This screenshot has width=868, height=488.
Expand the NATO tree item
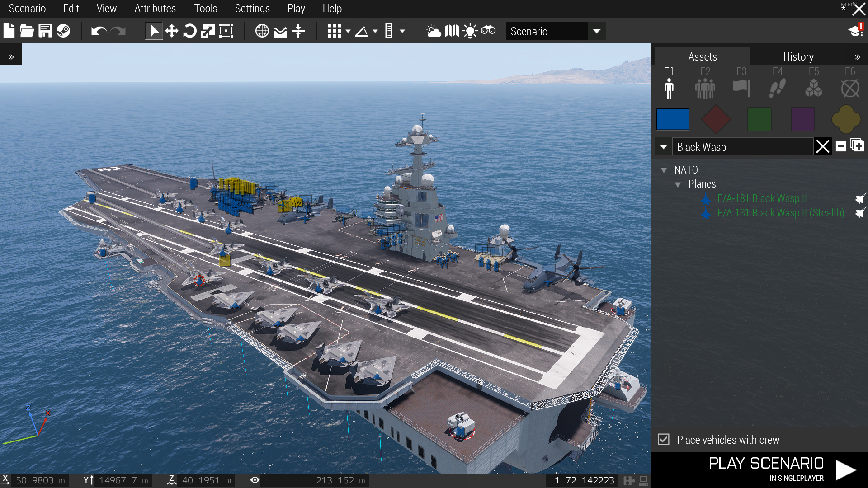point(663,169)
